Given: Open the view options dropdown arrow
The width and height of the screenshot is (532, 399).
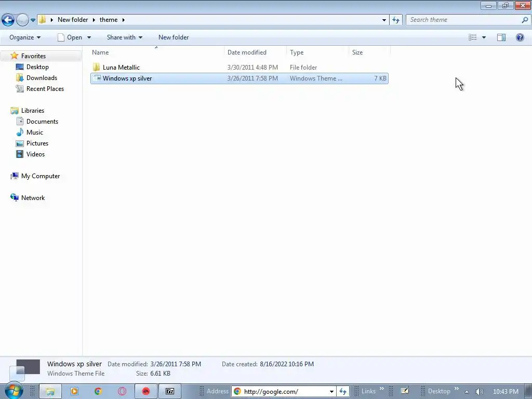Looking at the screenshot, I should 484,37.
